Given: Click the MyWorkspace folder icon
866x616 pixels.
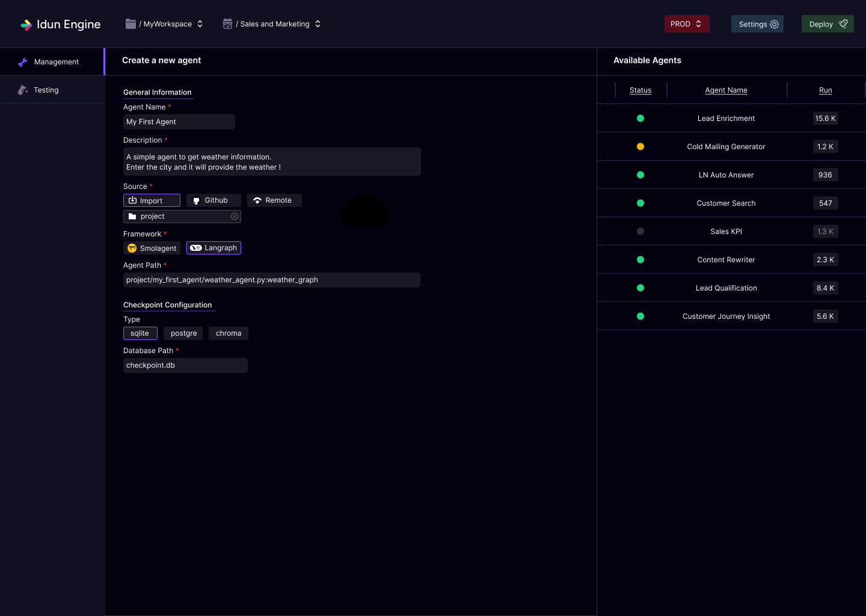Looking at the screenshot, I should point(131,24).
